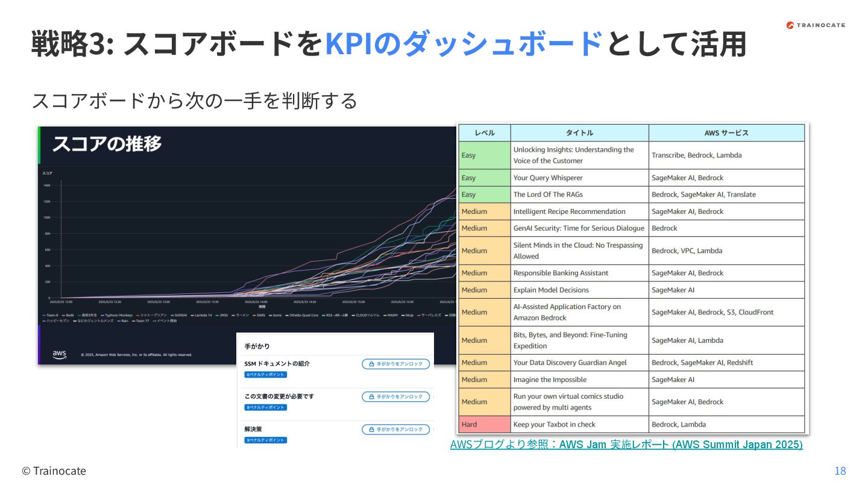Viewport: 868px width, 488px height.
Task: Select the Your Query Whisperer row title
Action: coord(579,178)
